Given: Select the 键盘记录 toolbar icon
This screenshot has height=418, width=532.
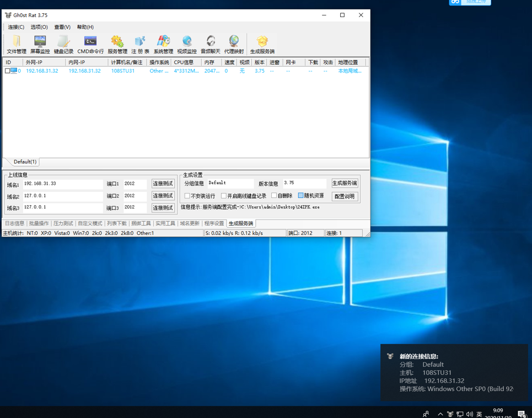Looking at the screenshot, I should click(63, 44).
